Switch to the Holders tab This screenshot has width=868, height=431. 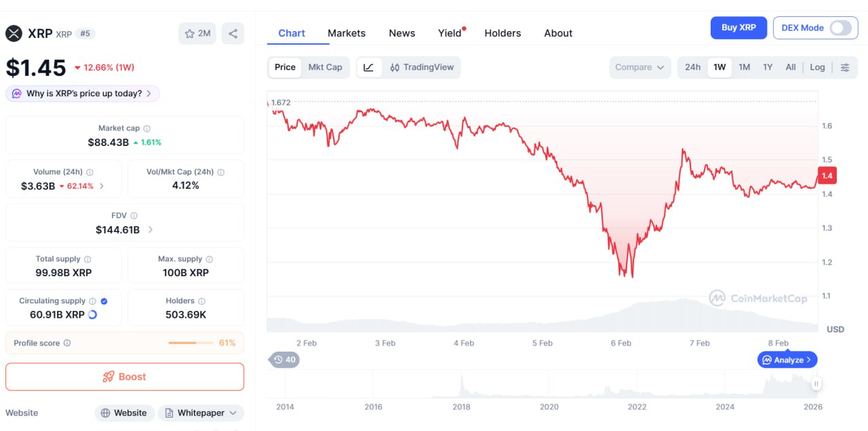(502, 33)
